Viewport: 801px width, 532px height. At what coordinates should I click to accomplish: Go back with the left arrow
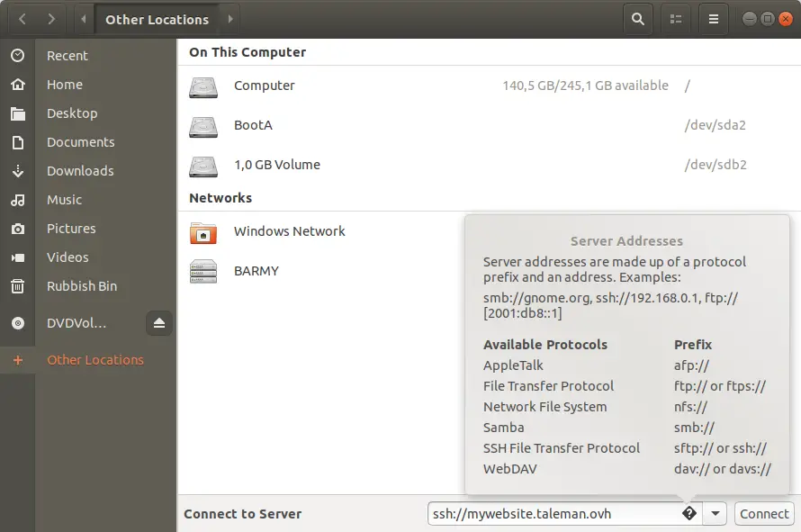tap(22, 19)
